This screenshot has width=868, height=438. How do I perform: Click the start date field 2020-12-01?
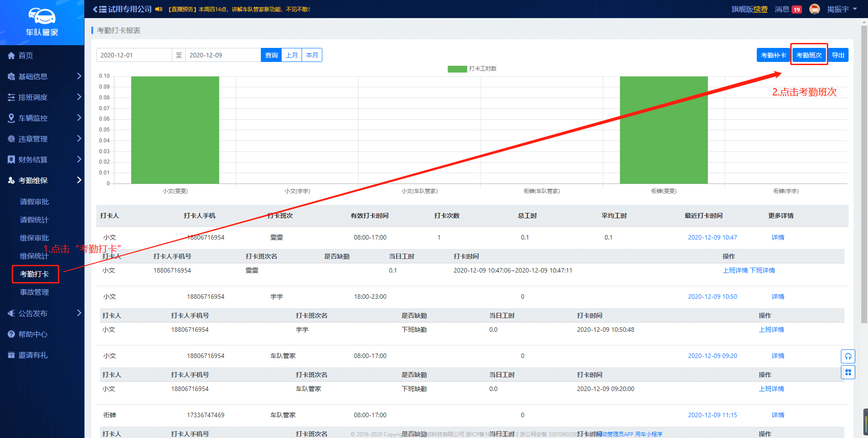click(x=134, y=55)
